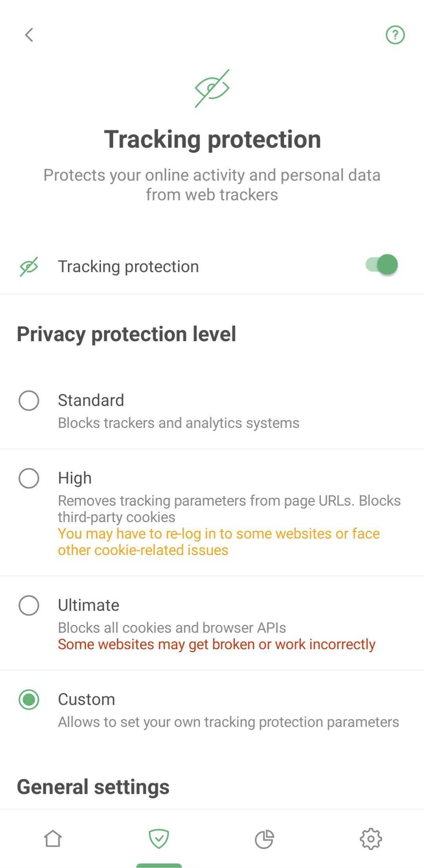Screen dimensions: 424x868
Task: Tap the red warning under Ultimate
Action: point(216,644)
